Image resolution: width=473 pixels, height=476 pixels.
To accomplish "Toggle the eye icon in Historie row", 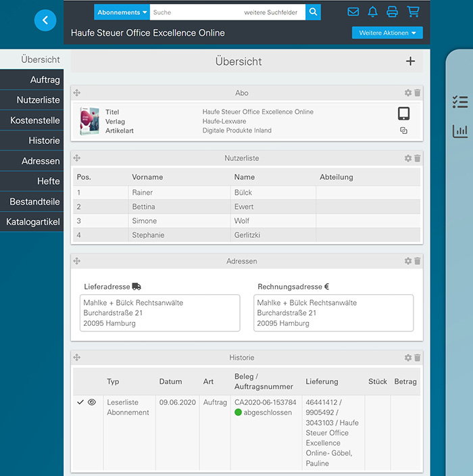I will click(92, 402).
